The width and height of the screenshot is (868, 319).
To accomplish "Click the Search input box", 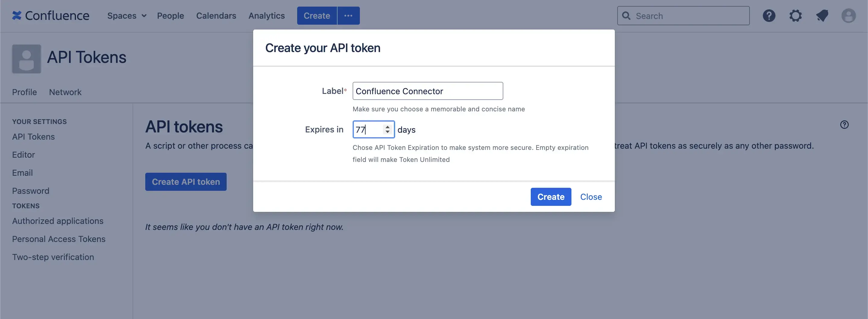I will click(683, 15).
